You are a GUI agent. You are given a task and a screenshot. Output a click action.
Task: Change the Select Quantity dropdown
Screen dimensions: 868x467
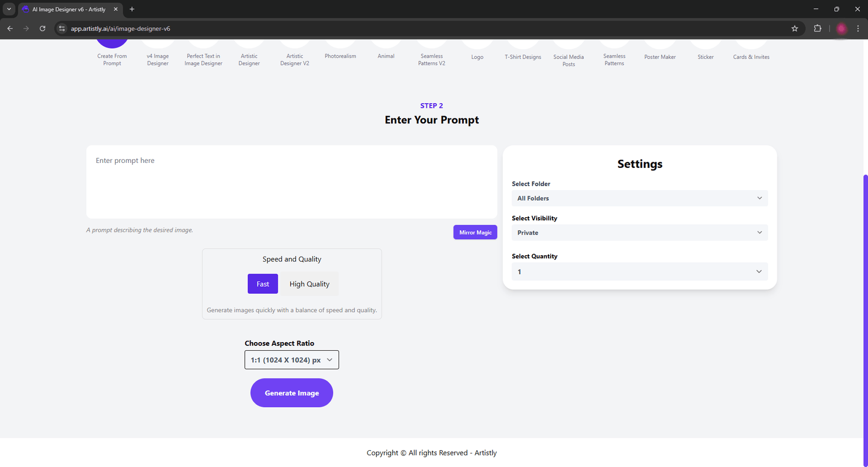(639, 272)
